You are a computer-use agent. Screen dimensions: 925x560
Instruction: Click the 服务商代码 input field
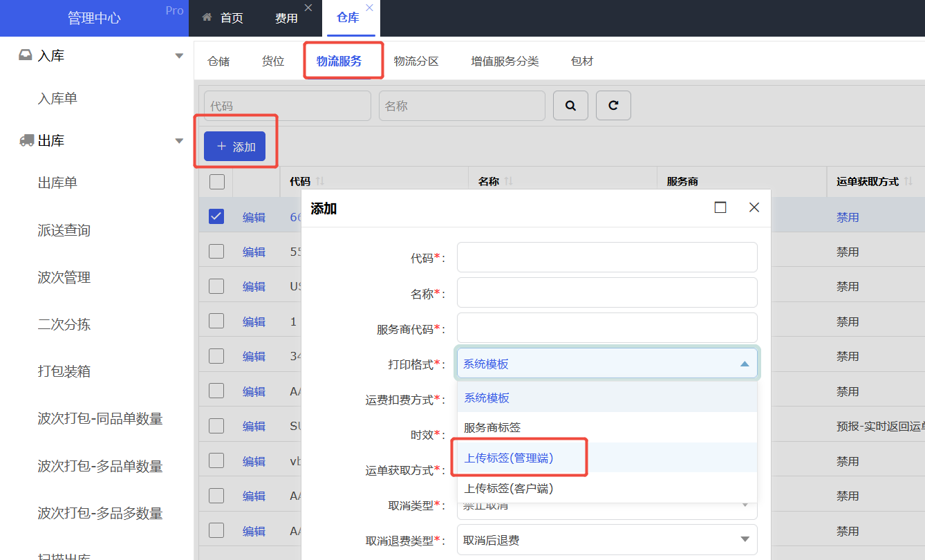tap(607, 328)
